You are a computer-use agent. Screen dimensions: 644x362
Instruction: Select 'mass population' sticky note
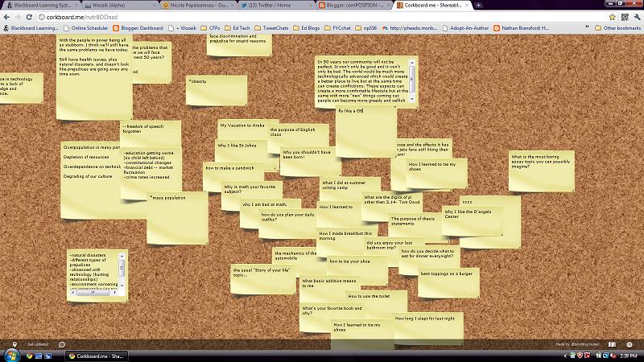177,218
